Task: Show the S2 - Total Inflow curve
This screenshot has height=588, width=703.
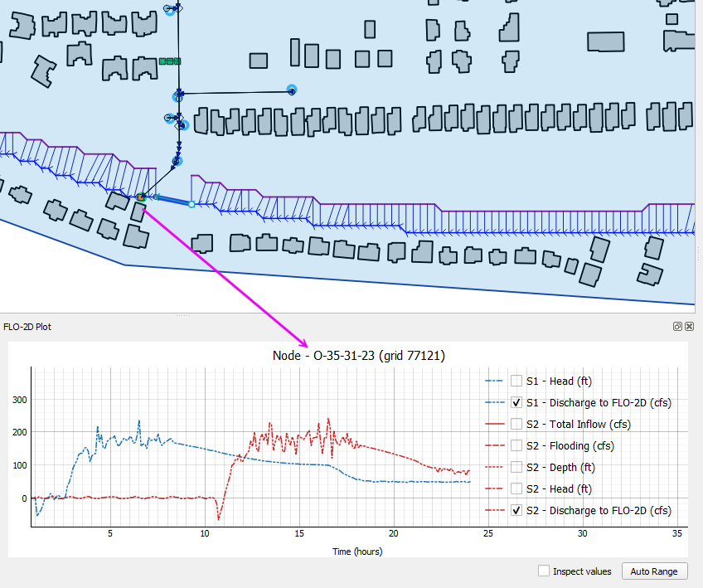Action: 516,424
